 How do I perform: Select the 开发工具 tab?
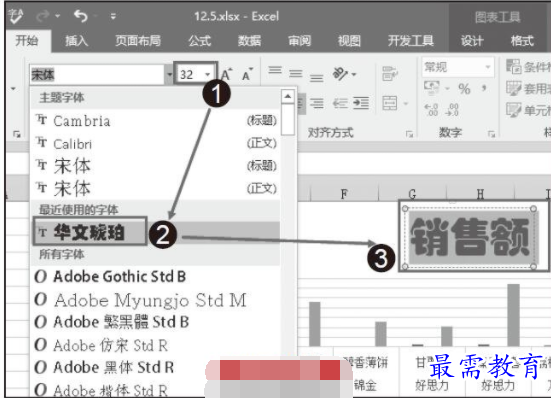tap(411, 41)
